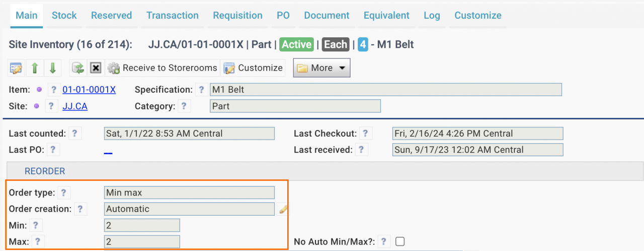
Task: Go to next record with down arrow
Action: click(52, 68)
